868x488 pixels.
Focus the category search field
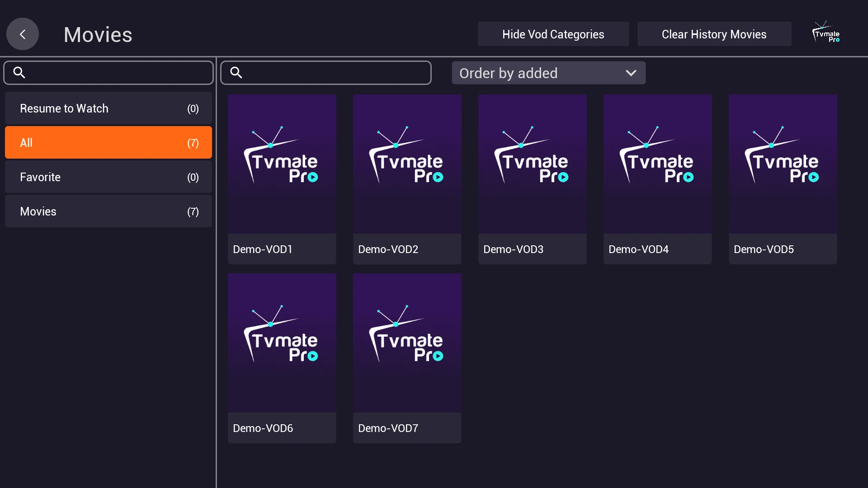point(108,73)
